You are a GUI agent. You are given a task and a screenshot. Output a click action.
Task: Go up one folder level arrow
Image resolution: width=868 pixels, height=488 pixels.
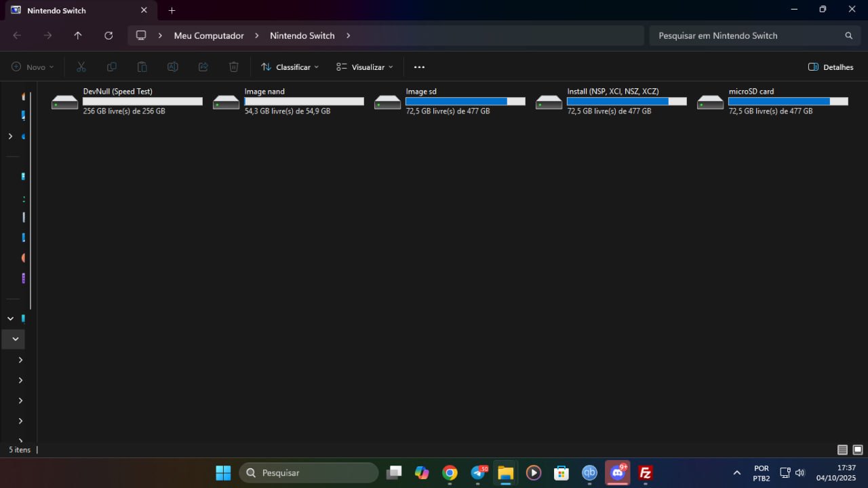78,35
